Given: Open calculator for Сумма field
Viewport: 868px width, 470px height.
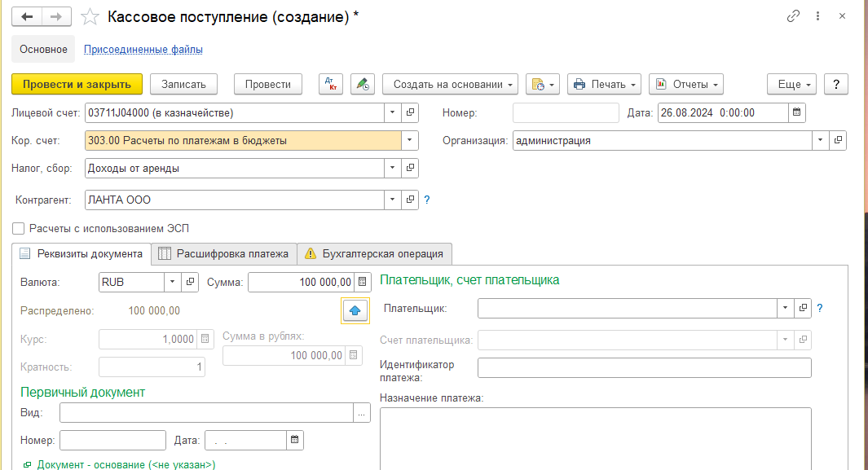Looking at the screenshot, I should click(x=362, y=282).
